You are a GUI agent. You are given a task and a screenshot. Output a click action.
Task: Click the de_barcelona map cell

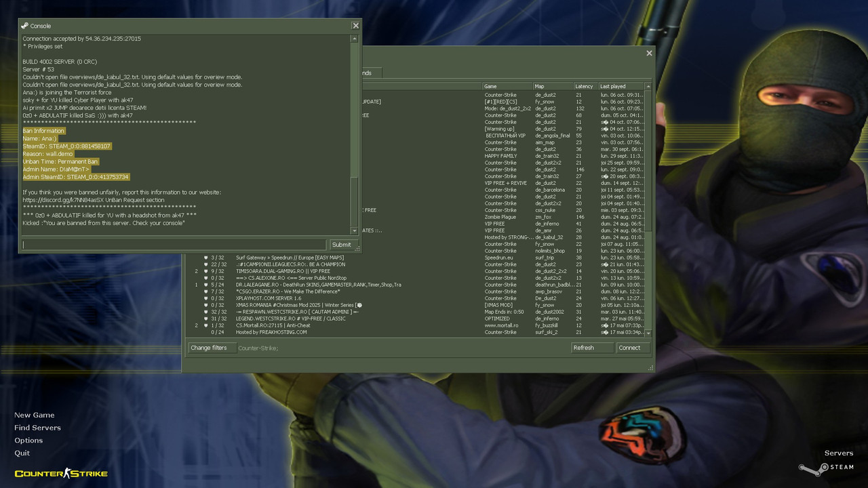[549, 190]
